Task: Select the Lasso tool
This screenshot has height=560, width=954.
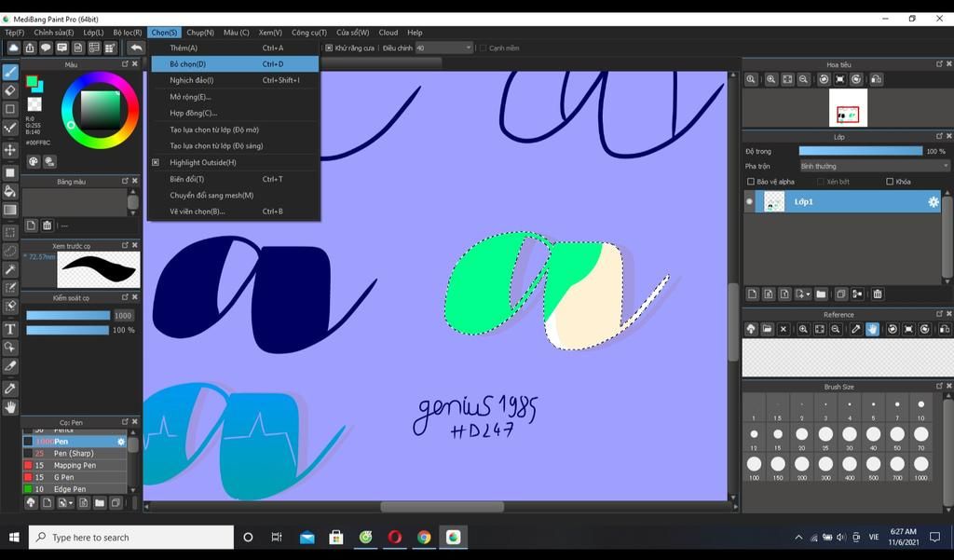Action: coord(10,251)
